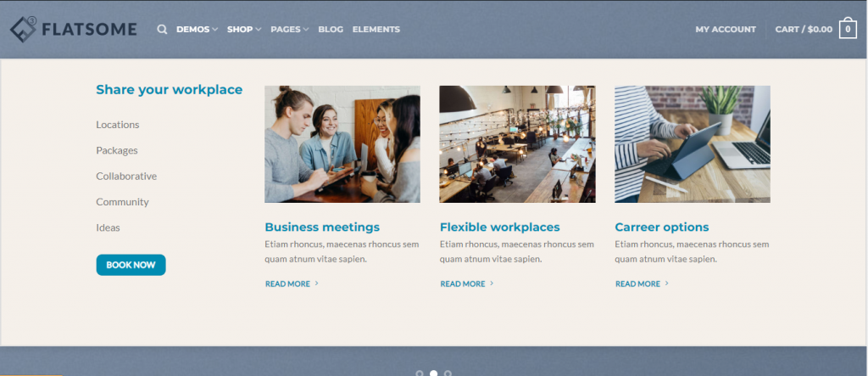Image resolution: width=868 pixels, height=376 pixels.
Task: Click the Book Now button
Action: (x=131, y=265)
